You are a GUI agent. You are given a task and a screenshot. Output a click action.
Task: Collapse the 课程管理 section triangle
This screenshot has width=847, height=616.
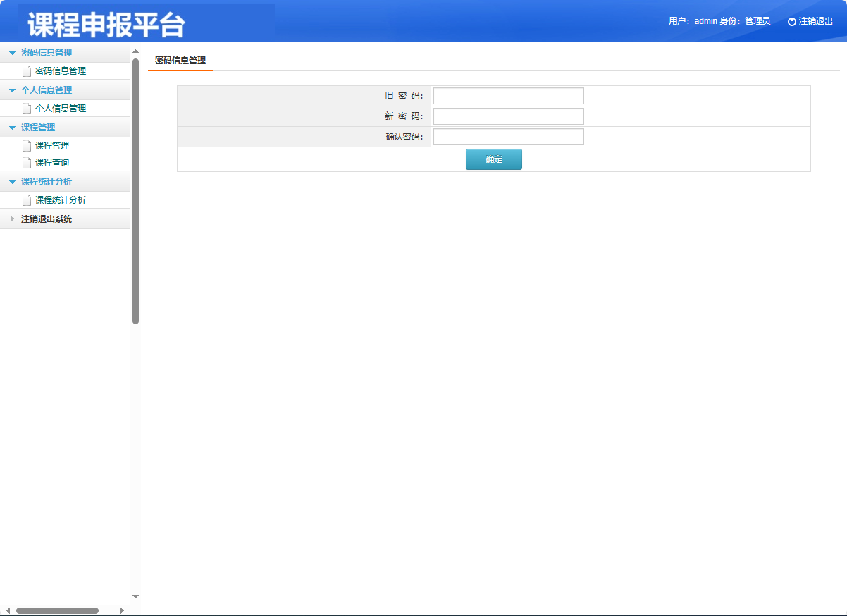(x=12, y=127)
